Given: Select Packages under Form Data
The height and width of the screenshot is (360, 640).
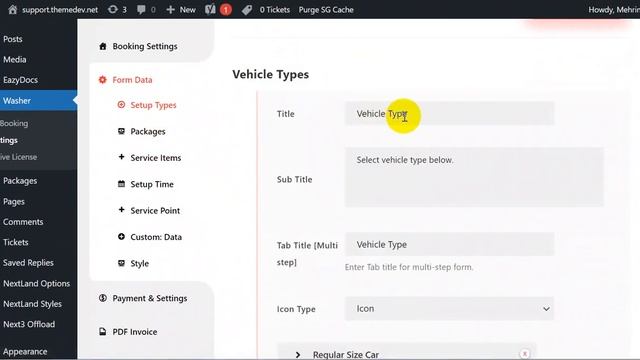Looking at the screenshot, I should pos(148,131).
